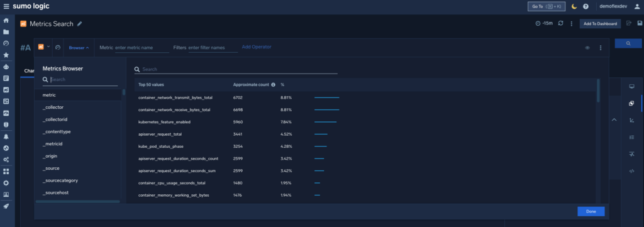Open Favorites star icon in sidebar
The width and height of the screenshot is (644, 227).
pos(6,55)
